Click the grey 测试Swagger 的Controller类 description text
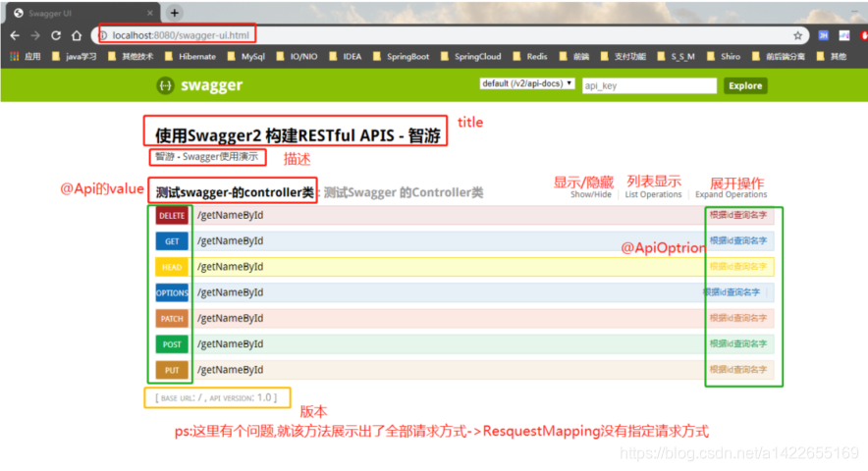Viewport: 868px width, 471px height. tap(404, 192)
